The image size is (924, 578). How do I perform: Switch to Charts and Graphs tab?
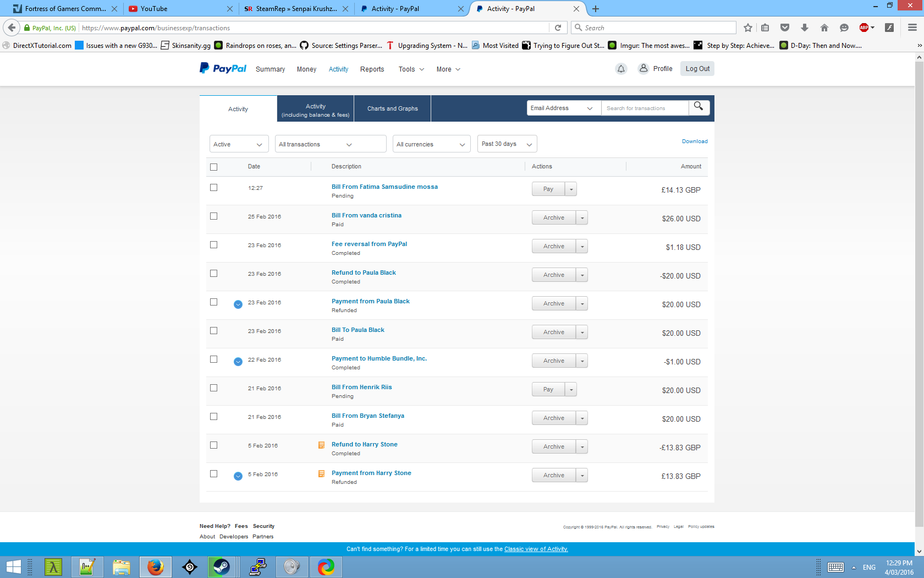point(392,108)
